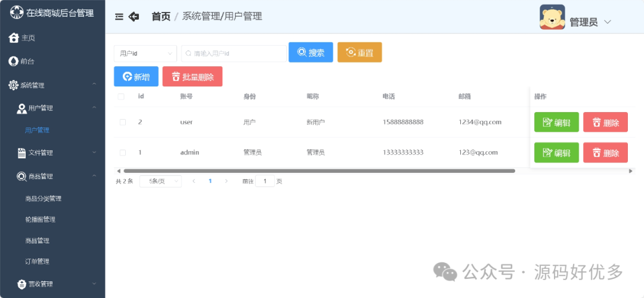Click the hamburger menu collapse icon

tap(119, 17)
